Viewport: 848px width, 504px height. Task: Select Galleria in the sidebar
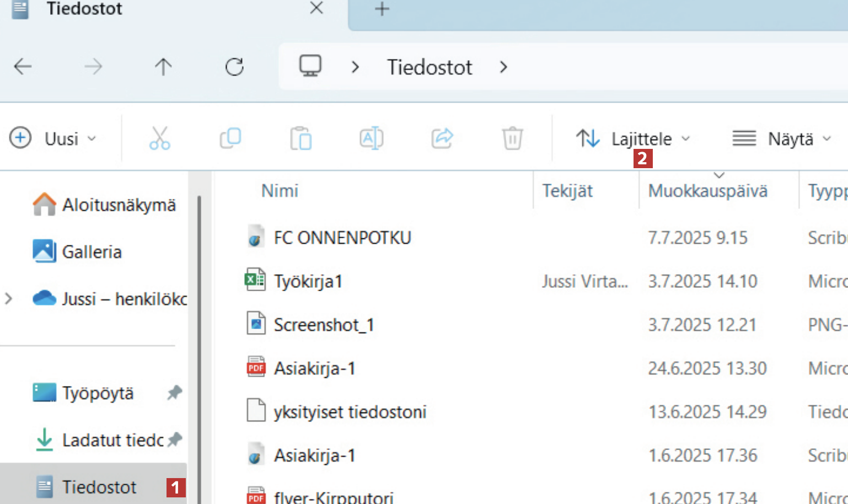click(x=92, y=252)
